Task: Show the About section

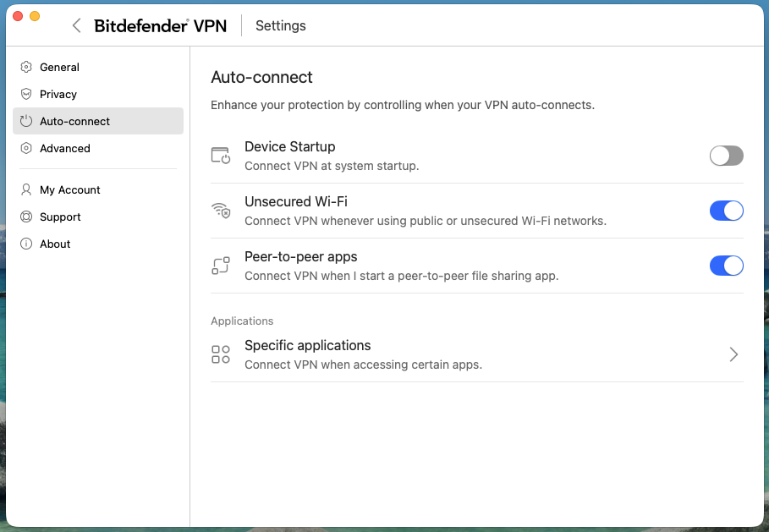Action: coord(98,244)
